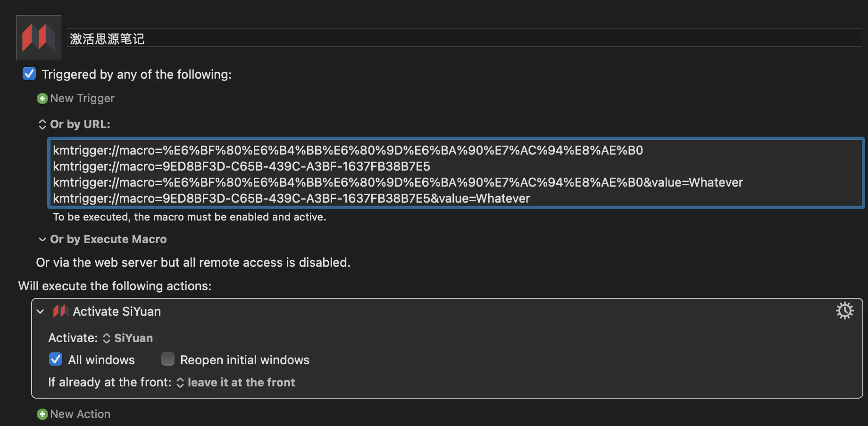Click the first kmtrigger URL line

pyautogui.click(x=348, y=150)
